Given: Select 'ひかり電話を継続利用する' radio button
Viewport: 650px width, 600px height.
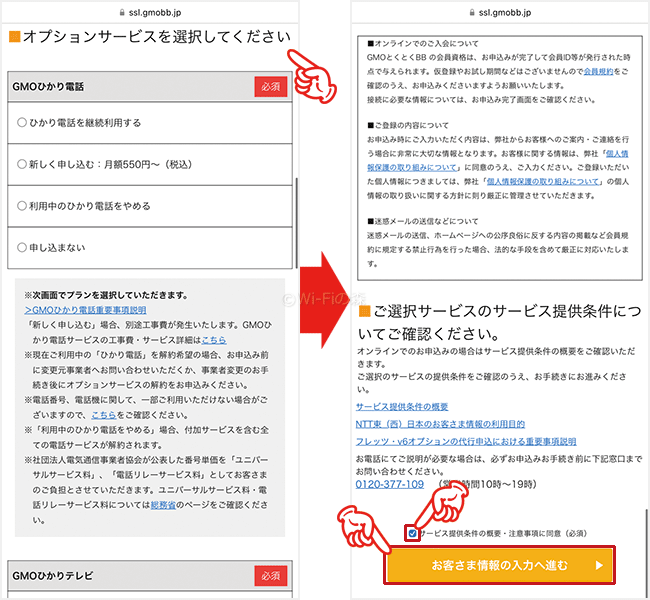Looking at the screenshot, I should [x=22, y=123].
